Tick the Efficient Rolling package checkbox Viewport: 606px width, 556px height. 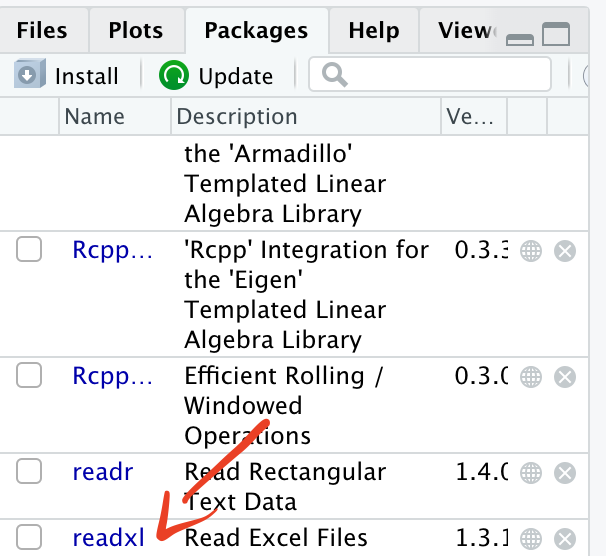click(x=29, y=376)
